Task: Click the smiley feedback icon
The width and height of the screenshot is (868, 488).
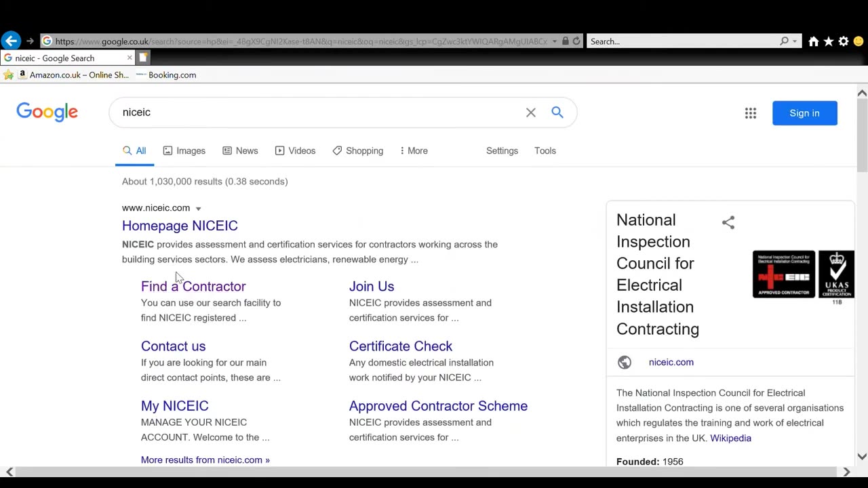Action: pos(859,41)
